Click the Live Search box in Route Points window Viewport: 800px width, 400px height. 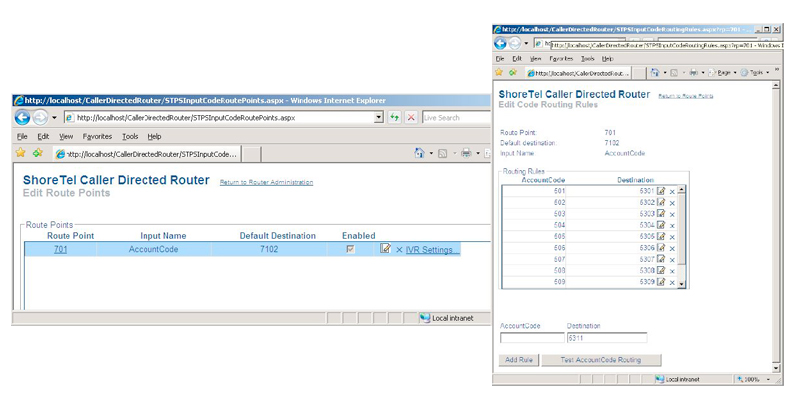coord(456,118)
